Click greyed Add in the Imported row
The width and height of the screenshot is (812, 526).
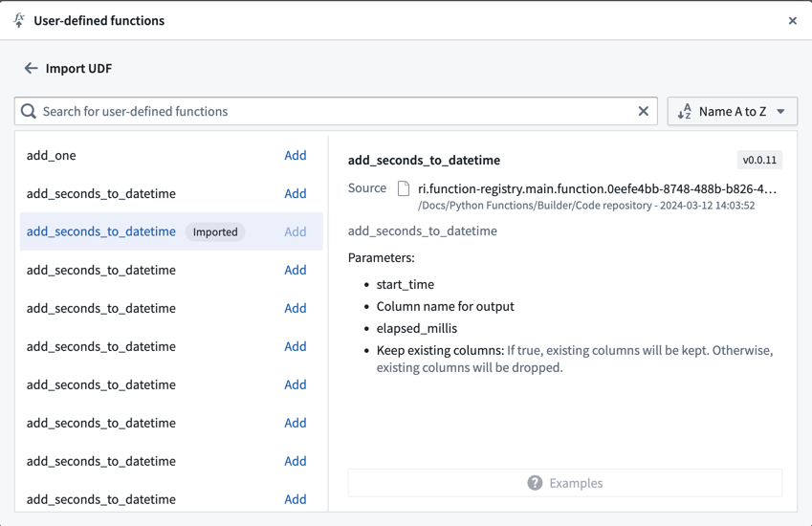[x=296, y=232]
